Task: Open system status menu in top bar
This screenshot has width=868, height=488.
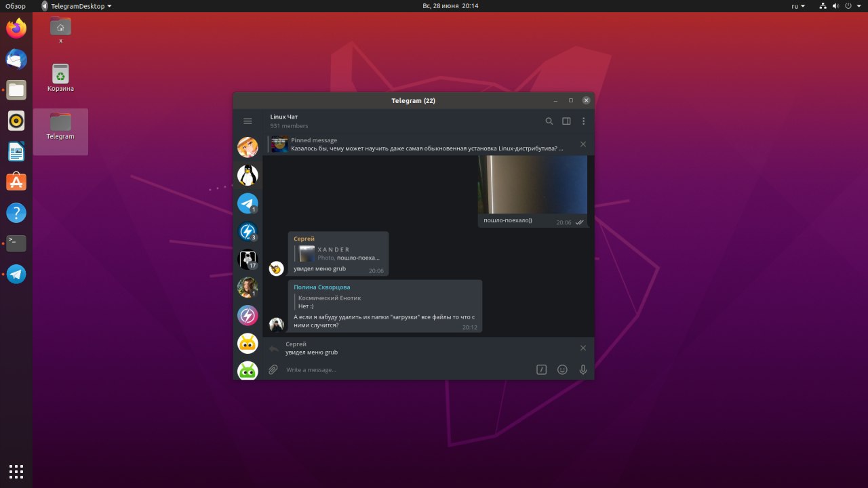Action: pyautogui.click(x=840, y=5)
